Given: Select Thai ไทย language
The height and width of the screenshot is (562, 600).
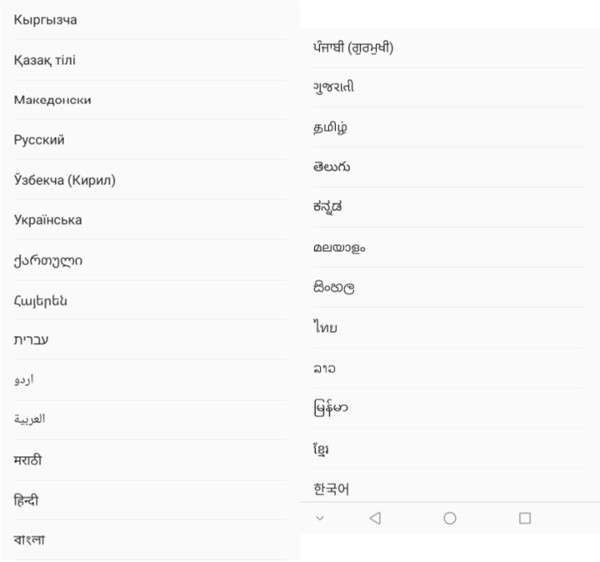Looking at the screenshot, I should click(x=450, y=327).
